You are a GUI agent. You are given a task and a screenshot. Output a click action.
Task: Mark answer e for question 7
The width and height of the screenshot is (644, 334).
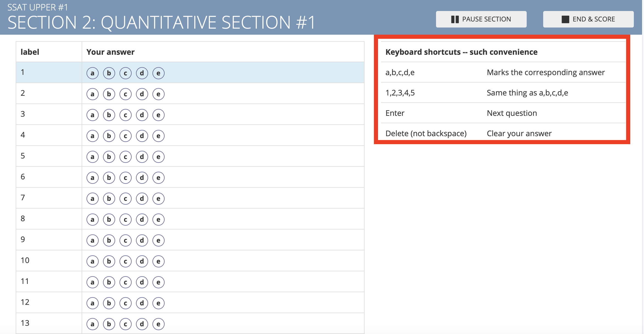pyautogui.click(x=159, y=199)
